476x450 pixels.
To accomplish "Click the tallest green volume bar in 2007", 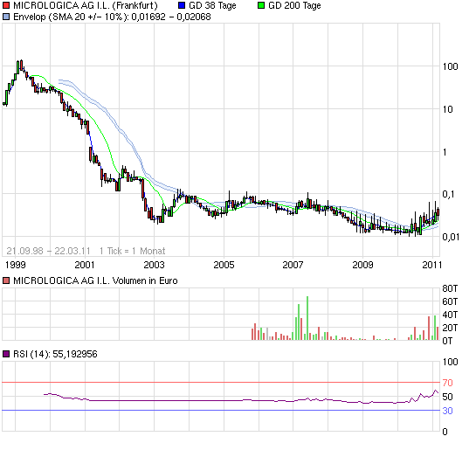I will pyautogui.click(x=307, y=318).
